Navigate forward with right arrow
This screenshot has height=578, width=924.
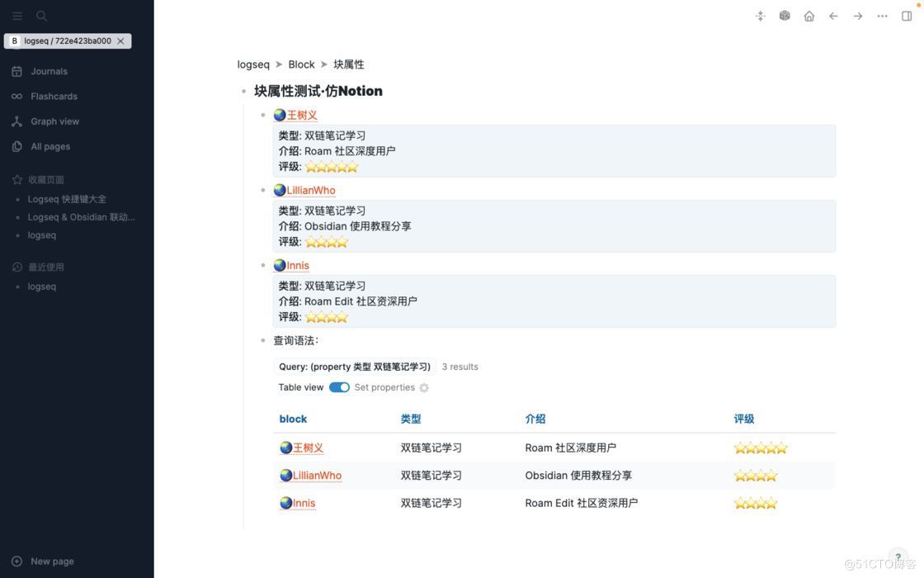pyautogui.click(x=858, y=16)
